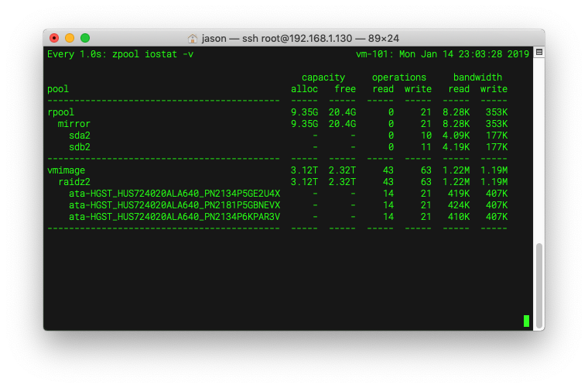Image resolution: width=588 pixels, height=388 pixels.
Task: Maximize the window using green button
Action: coord(85,38)
